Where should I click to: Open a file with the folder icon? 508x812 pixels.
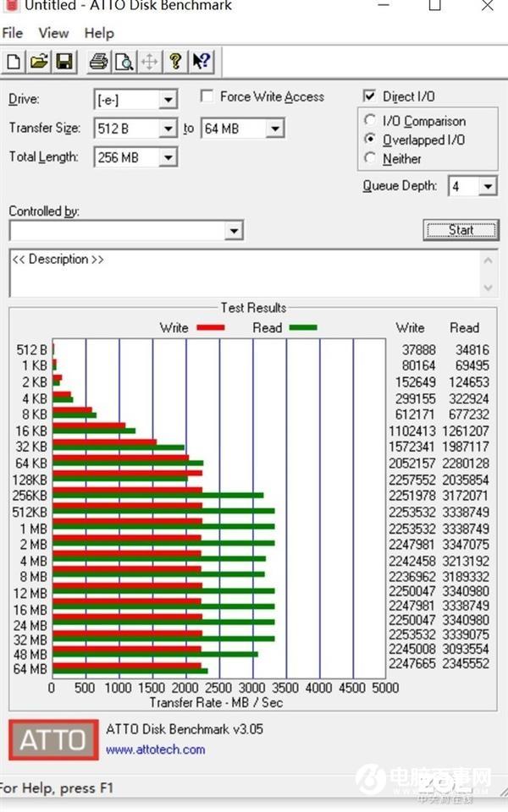[x=40, y=62]
